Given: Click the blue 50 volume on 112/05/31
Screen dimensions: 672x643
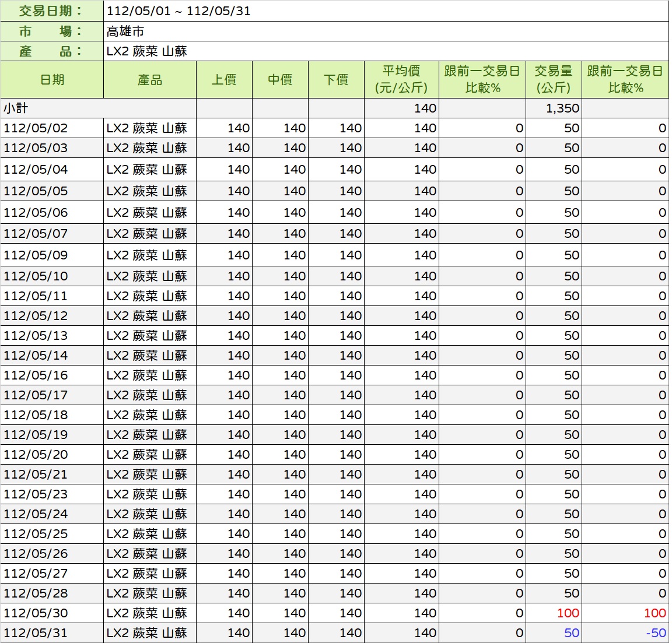Looking at the screenshot, I should coord(571,633).
